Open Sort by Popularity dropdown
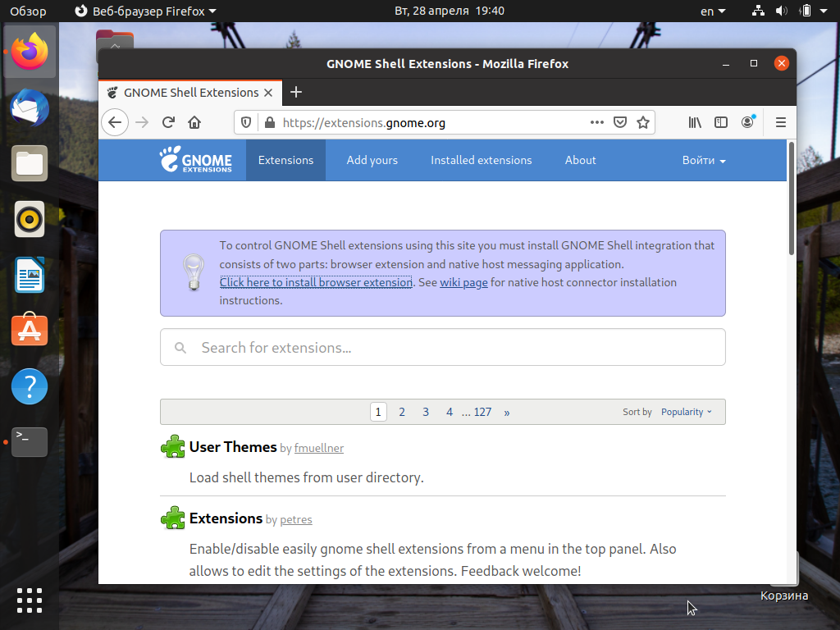 pos(687,412)
